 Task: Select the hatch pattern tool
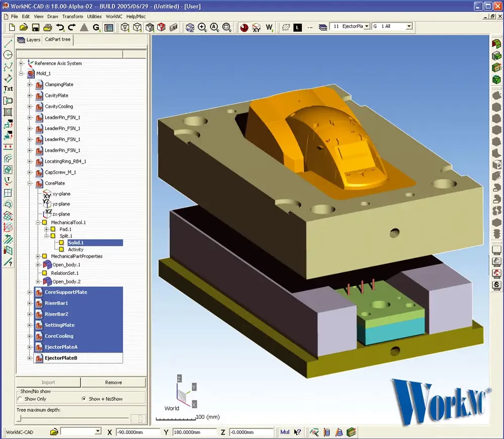click(x=8, y=112)
